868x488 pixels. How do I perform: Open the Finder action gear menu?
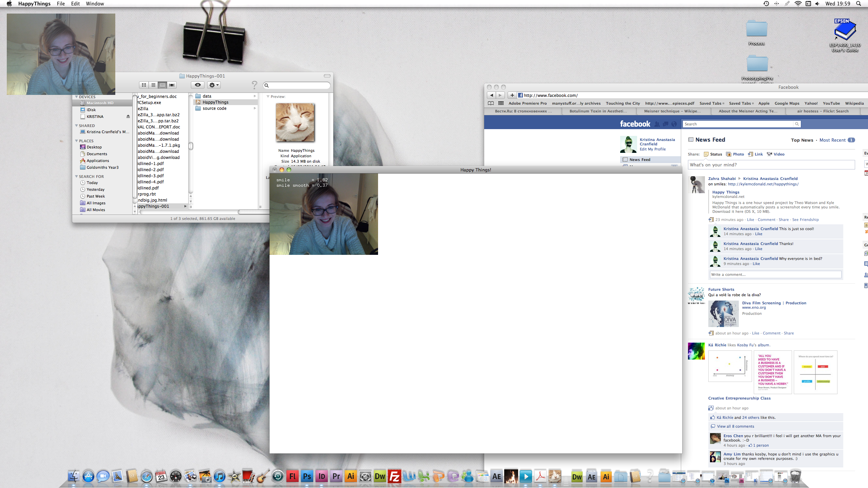click(214, 85)
